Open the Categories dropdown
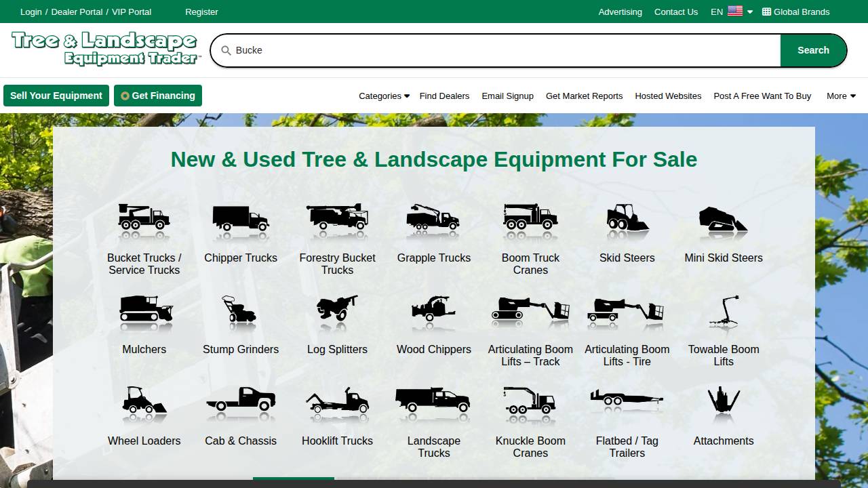Viewport: 868px width, 488px height. [x=383, y=96]
